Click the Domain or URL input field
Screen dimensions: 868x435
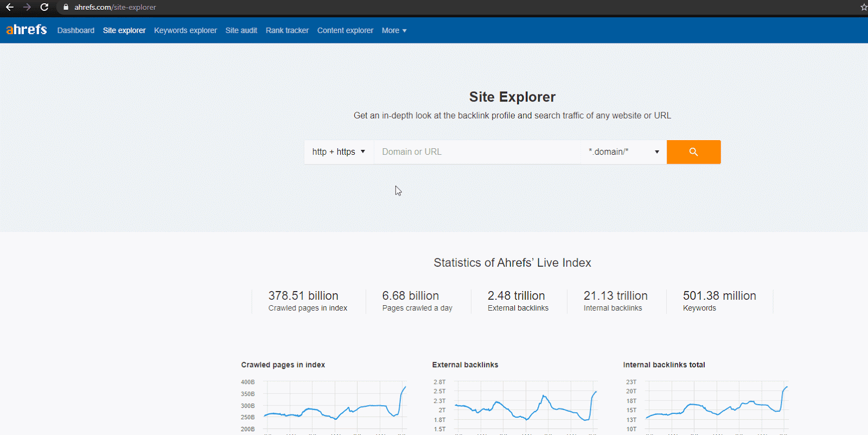pos(477,152)
